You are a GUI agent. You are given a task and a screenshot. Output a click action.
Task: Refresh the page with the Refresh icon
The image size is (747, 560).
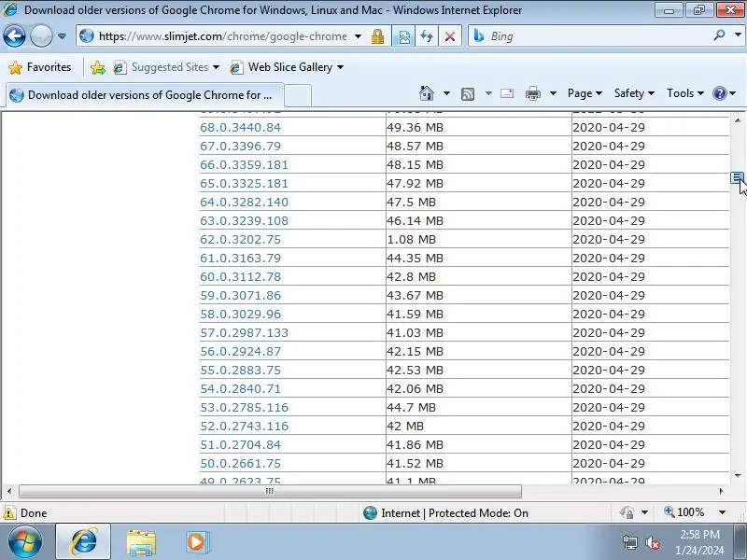click(x=427, y=36)
